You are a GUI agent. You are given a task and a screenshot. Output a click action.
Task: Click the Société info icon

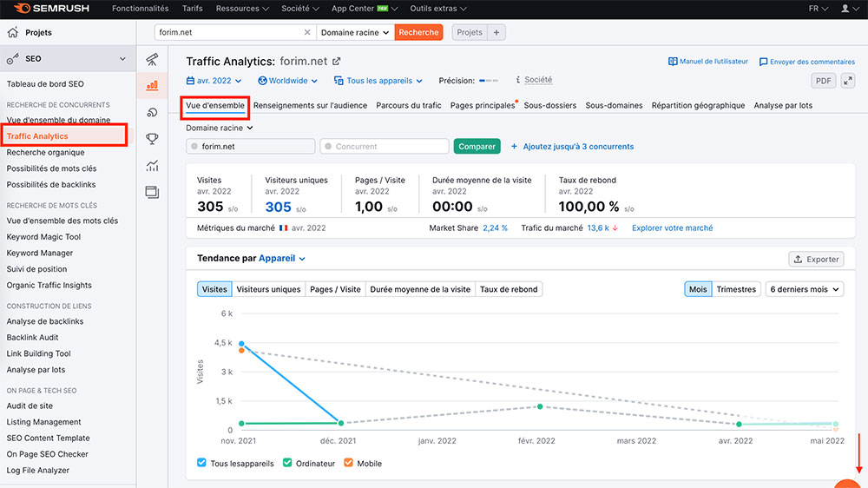coord(518,80)
